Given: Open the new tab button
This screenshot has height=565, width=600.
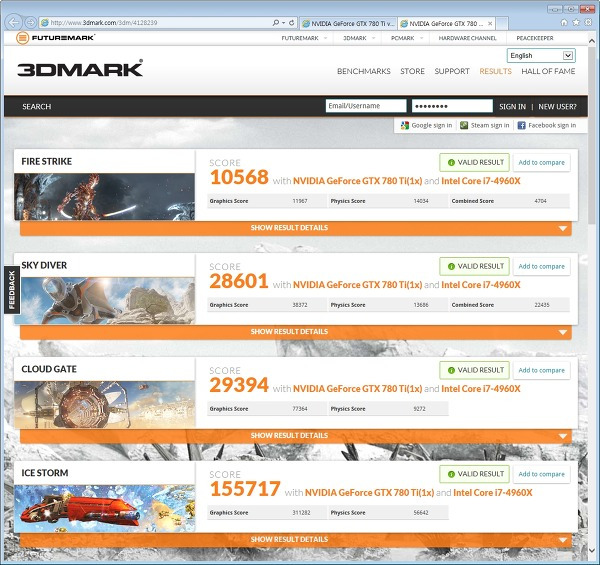Looking at the screenshot, I should click(x=502, y=23).
